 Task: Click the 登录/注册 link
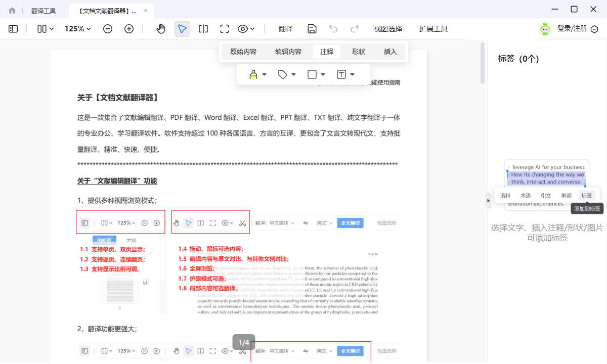(x=572, y=29)
